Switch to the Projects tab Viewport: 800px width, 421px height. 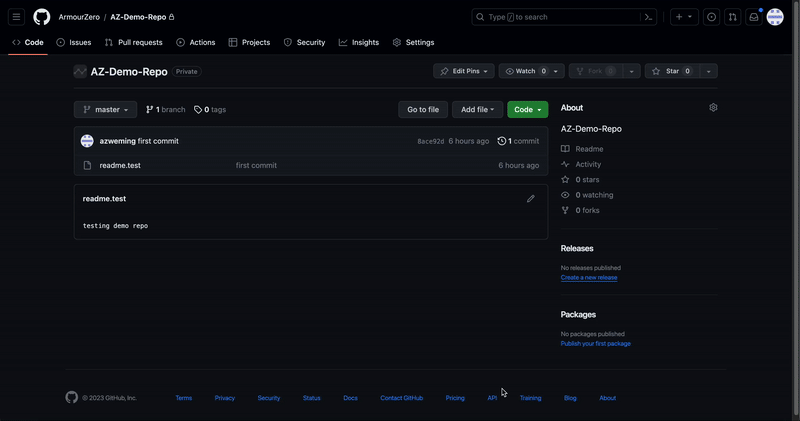[249, 42]
